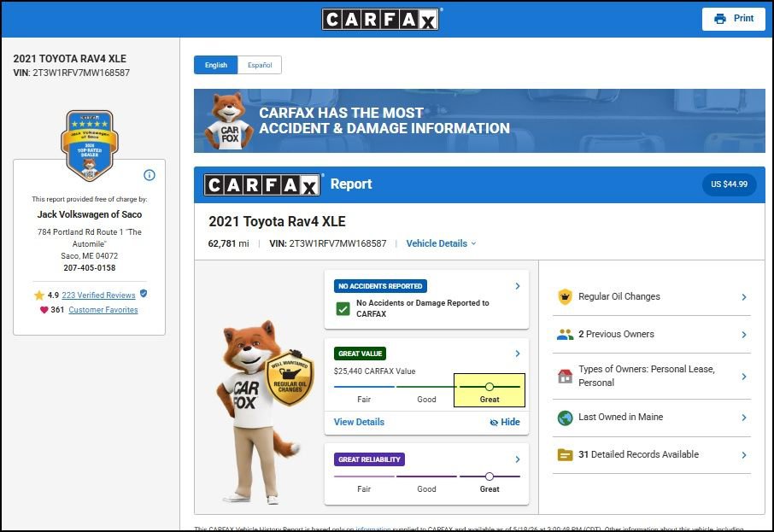
Task: Click Regular Oil Changes label
Action: 619,296
